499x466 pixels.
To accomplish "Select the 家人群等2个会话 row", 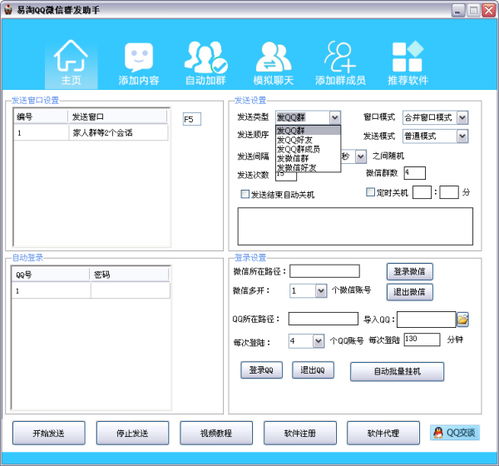I will 91,133.
